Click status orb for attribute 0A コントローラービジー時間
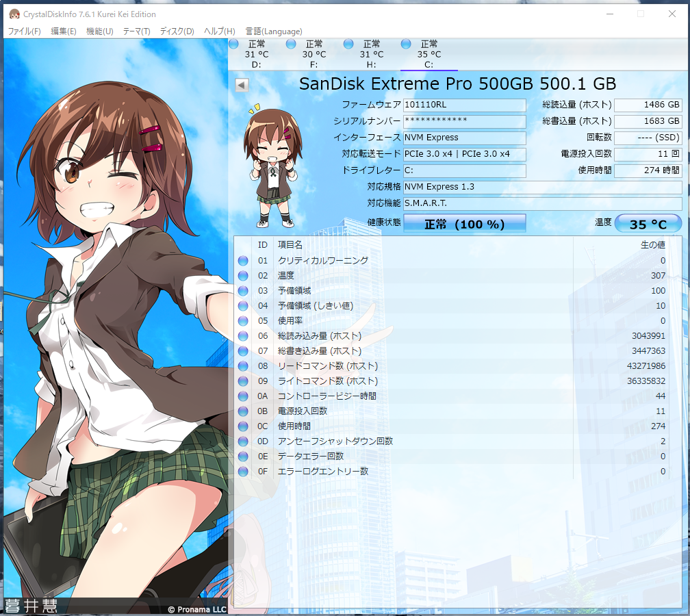 pos(243,396)
